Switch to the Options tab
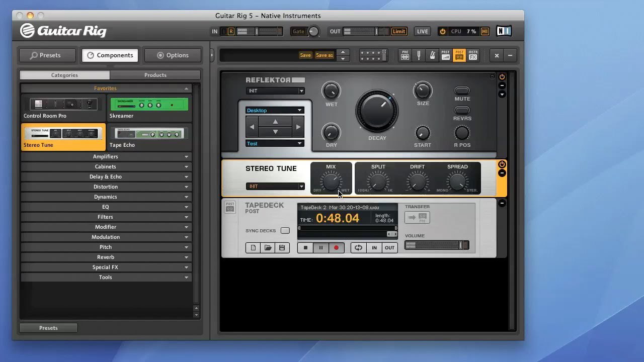 (173, 55)
